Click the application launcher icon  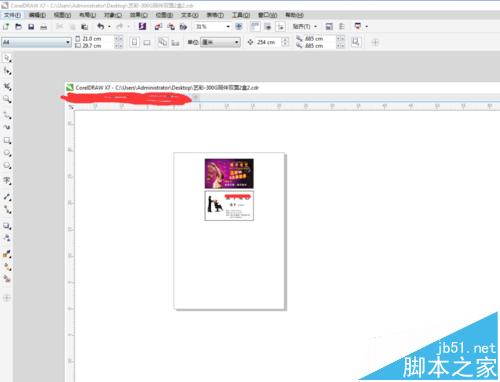tap(358, 26)
